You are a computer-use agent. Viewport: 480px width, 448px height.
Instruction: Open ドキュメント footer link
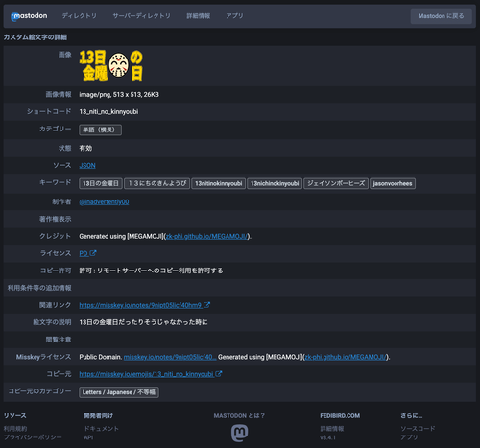pyautogui.click(x=101, y=429)
